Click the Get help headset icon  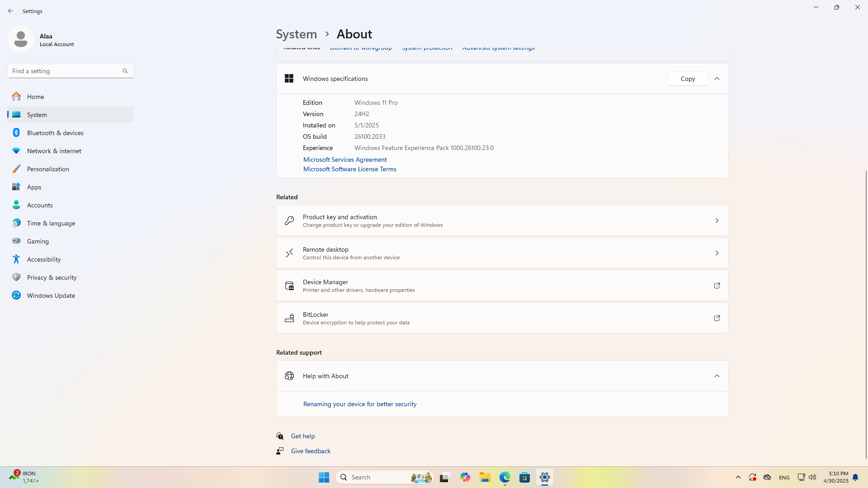tap(280, 436)
